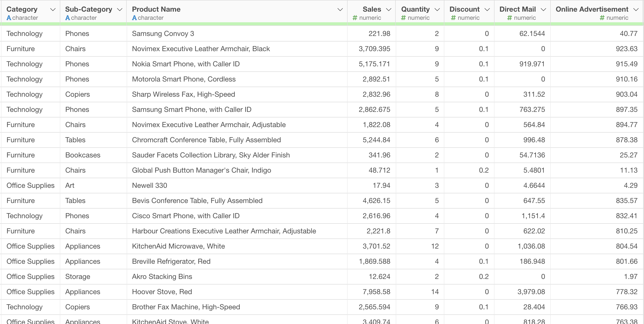Viewport: 644px width, 324px height.
Task: Open the Category column dropdown arrow
Action: (x=53, y=10)
